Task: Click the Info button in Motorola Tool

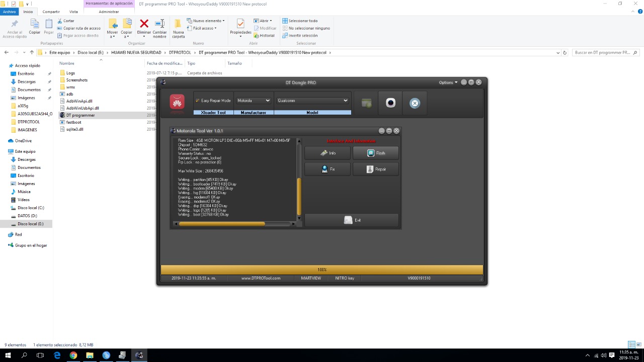Action: coord(328,153)
